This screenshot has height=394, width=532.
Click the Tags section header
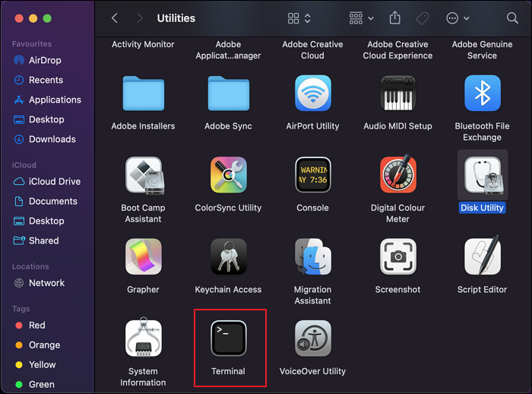(21, 309)
